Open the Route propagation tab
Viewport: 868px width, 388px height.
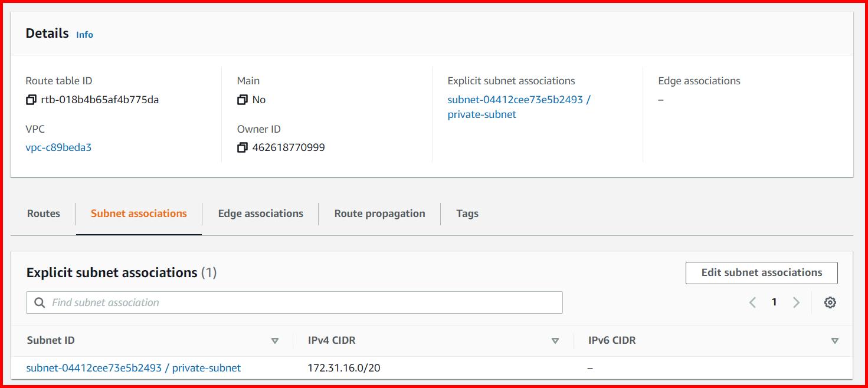pos(379,213)
